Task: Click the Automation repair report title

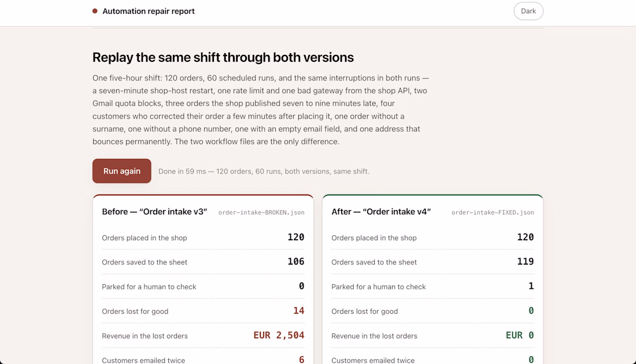Action: pyautogui.click(x=149, y=12)
